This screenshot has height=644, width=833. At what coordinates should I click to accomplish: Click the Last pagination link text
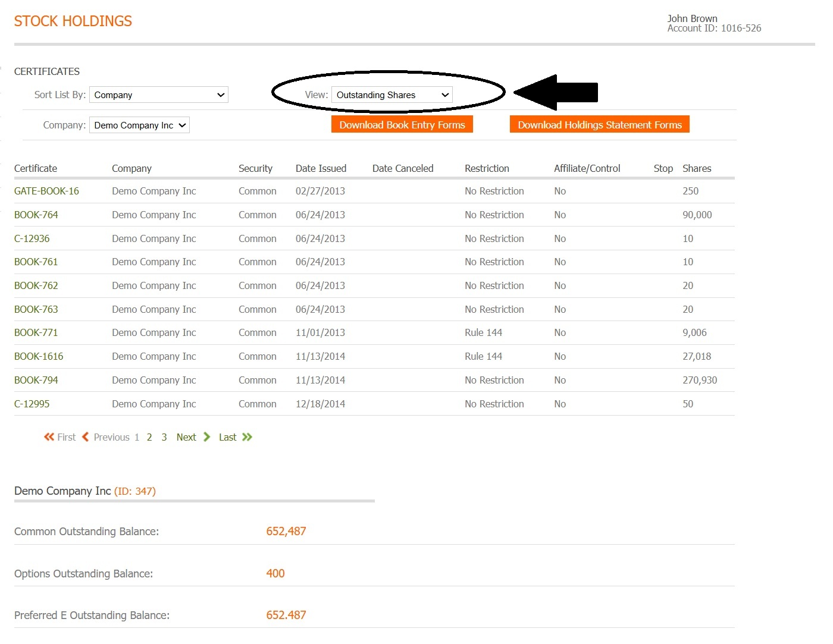click(227, 438)
